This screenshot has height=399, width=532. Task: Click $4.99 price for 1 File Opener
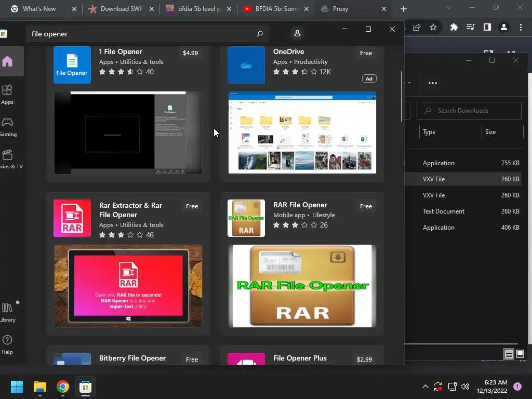[x=190, y=53]
